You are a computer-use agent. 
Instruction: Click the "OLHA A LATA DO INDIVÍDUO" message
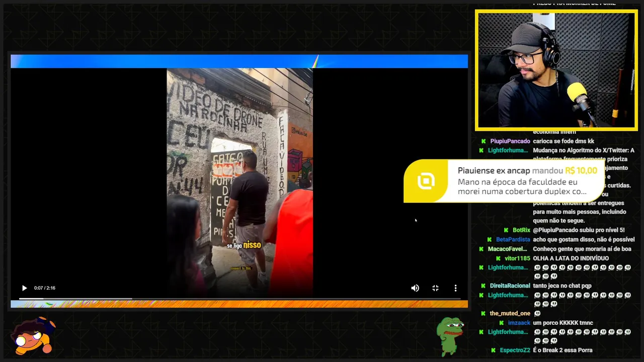(x=571, y=258)
